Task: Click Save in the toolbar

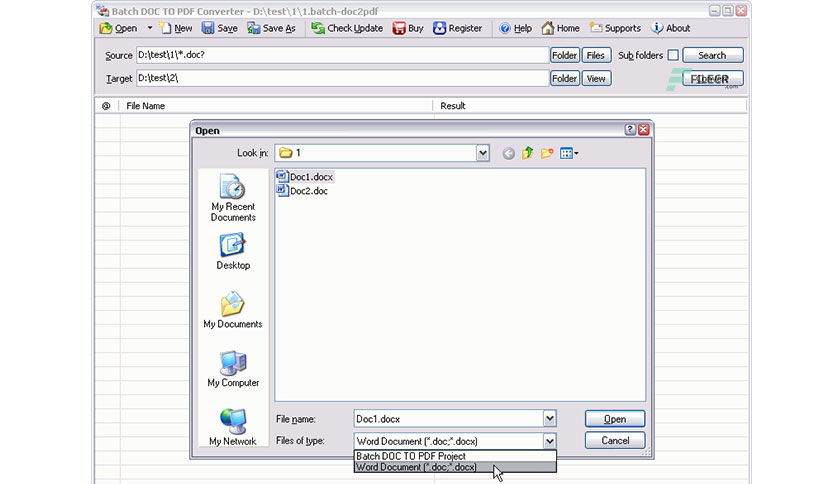Action: click(220, 28)
